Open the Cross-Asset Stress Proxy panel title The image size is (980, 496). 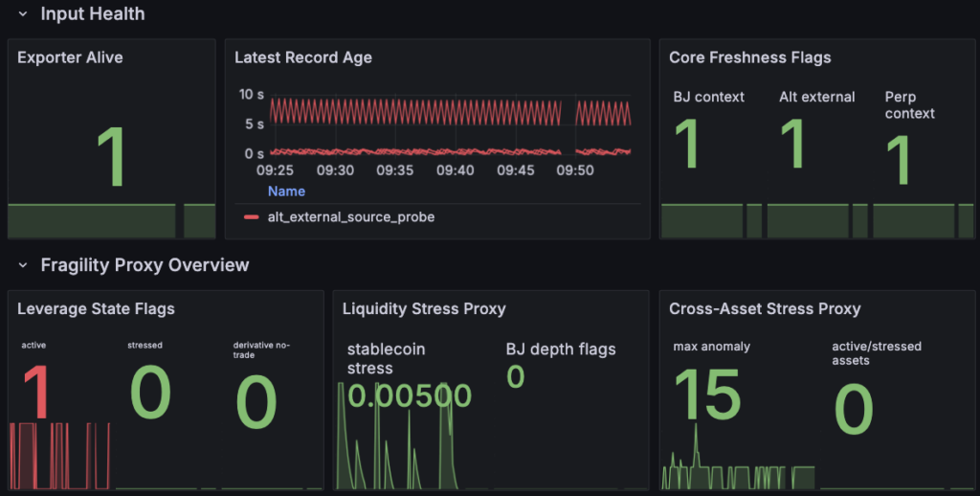pos(765,309)
